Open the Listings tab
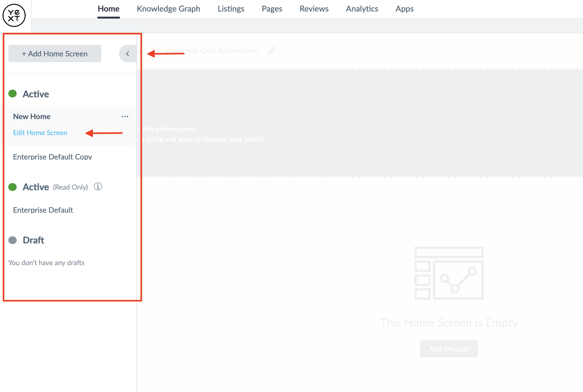583x392 pixels. [x=231, y=9]
